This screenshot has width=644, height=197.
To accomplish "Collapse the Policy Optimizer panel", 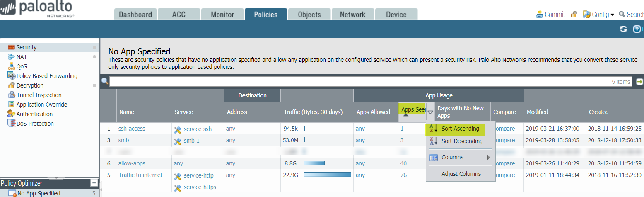I will coord(94,183).
